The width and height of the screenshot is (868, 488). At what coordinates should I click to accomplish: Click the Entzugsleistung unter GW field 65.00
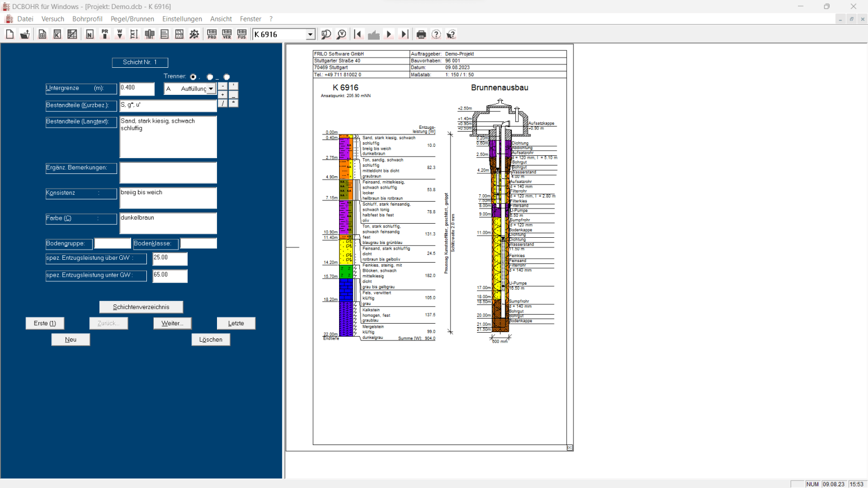click(170, 276)
